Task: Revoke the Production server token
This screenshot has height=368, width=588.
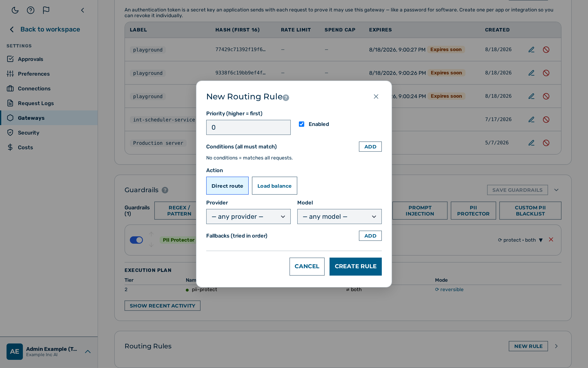Action: (x=546, y=143)
